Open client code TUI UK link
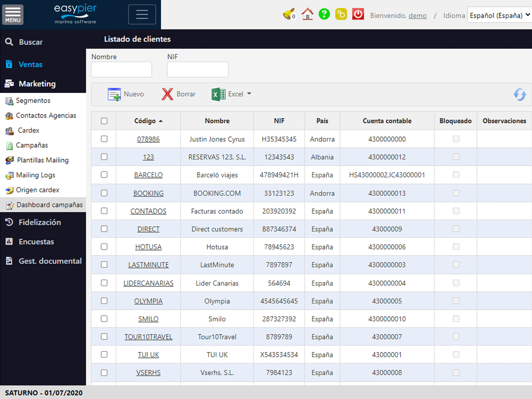Image resolution: width=532 pixels, height=399 pixels. [148, 355]
